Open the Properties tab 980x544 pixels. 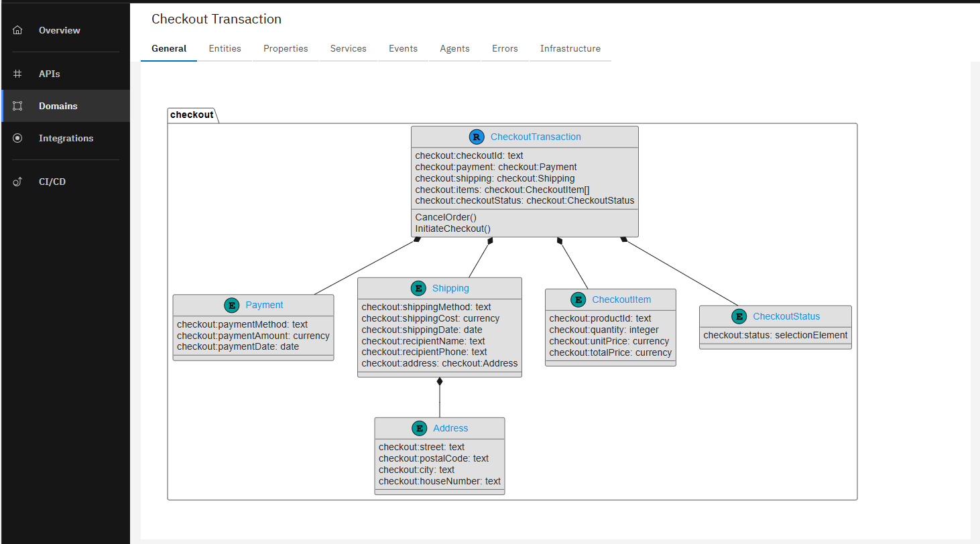[286, 48]
